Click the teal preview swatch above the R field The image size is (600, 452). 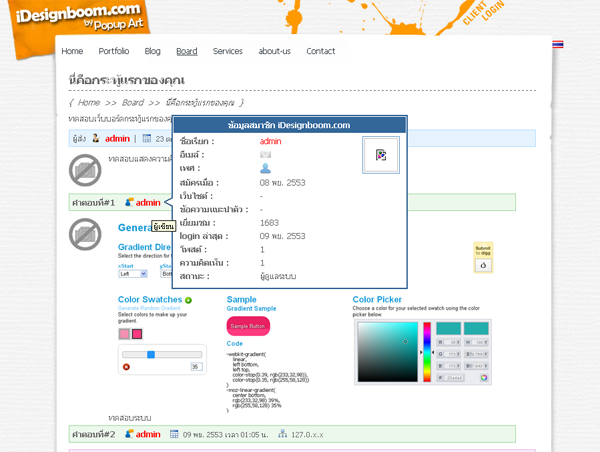[448, 328]
